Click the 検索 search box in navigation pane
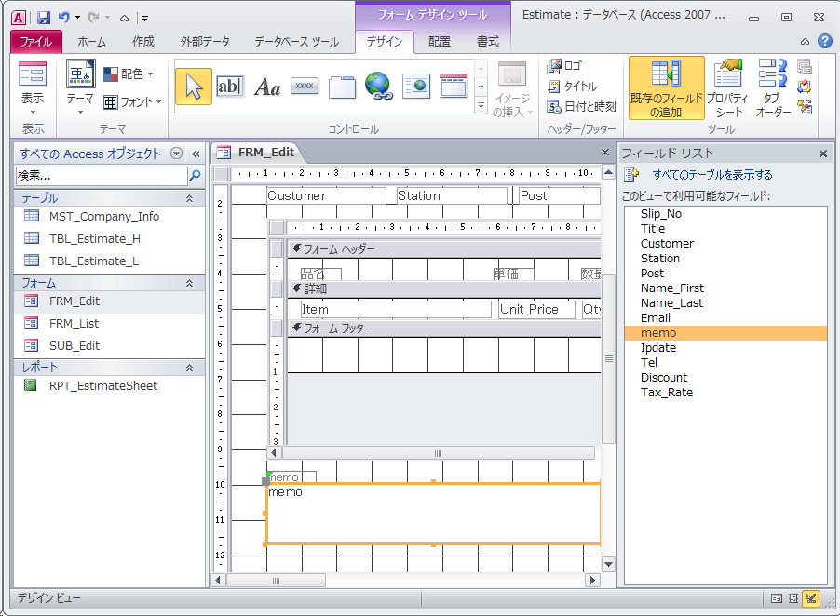The height and width of the screenshot is (616, 840). coord(102,176)
